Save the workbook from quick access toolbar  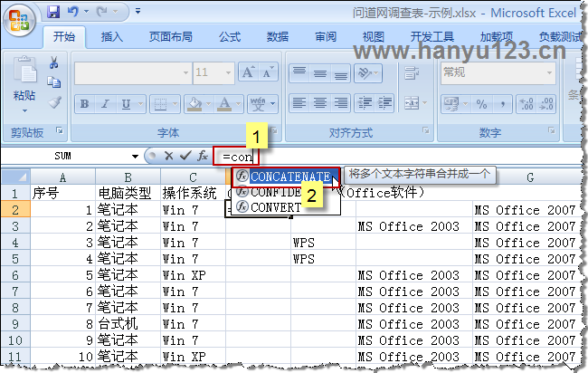pyautogui.click(x=53, y=12)
